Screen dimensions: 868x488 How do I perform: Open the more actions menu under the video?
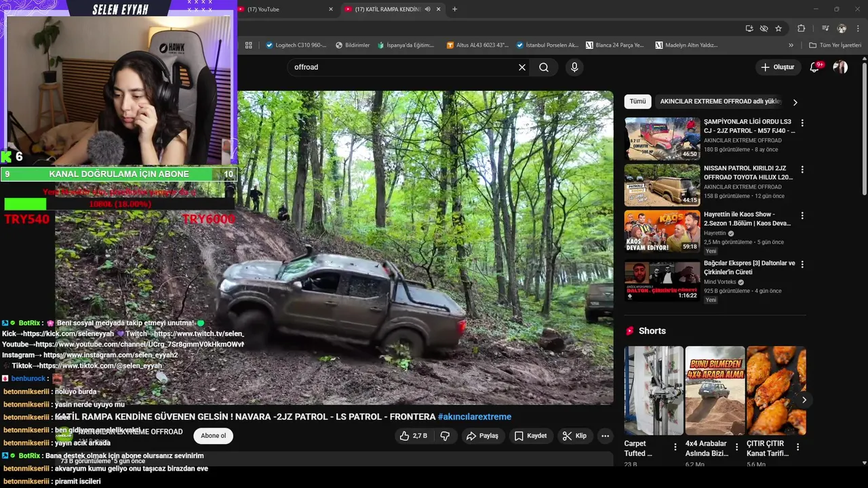[x=605, y=436]
